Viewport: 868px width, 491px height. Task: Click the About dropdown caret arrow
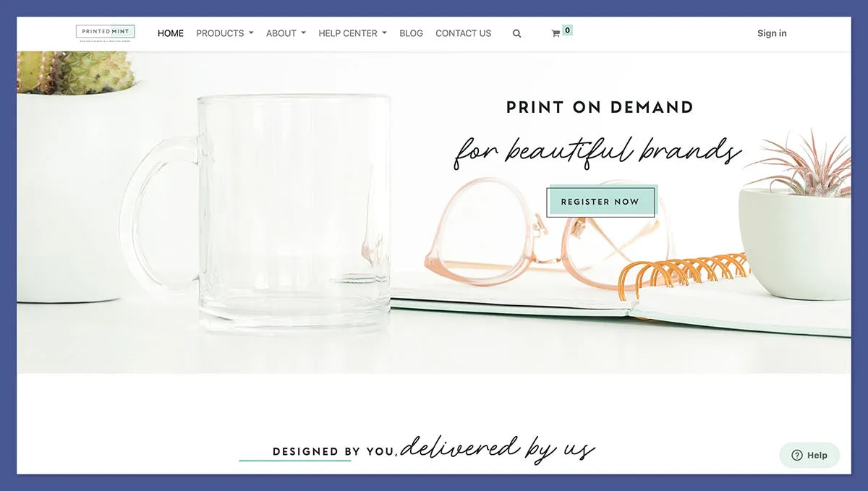(304, 33)
